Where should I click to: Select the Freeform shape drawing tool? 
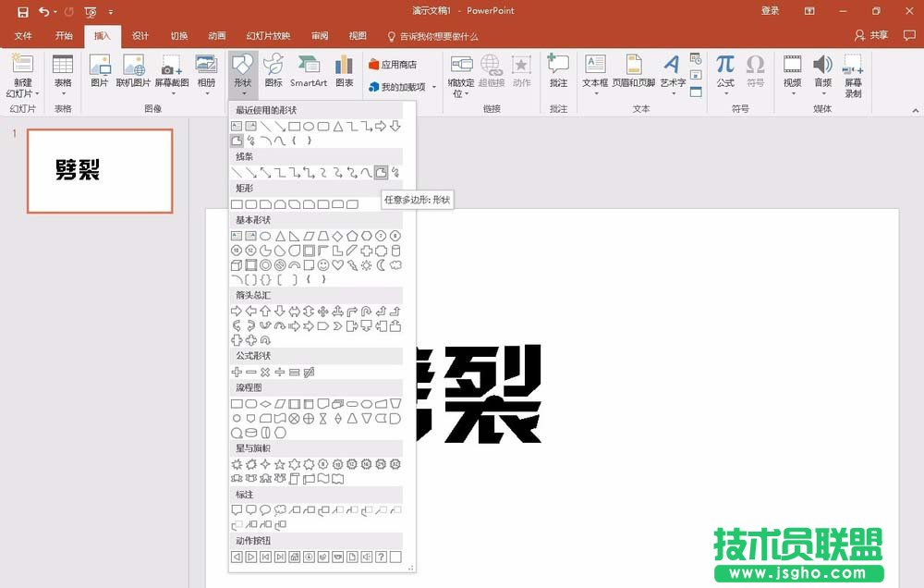(x=382, y=173)
